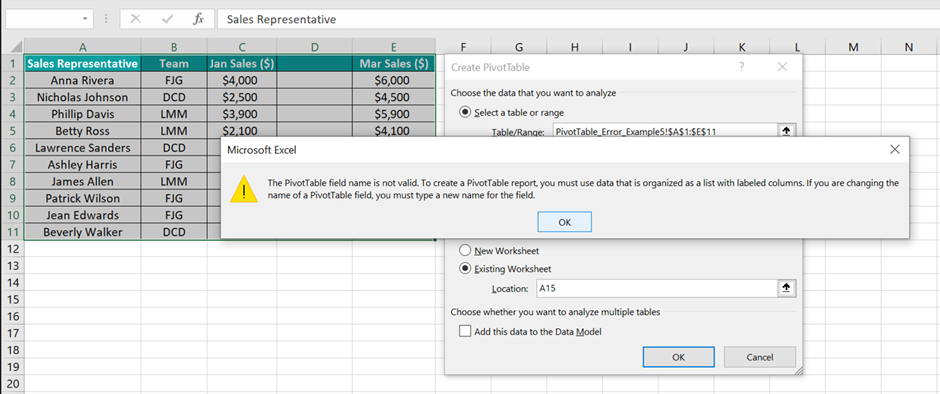Screen dimensions: 940x394
Task: Click the formula bar enter checkmark icon
Action: point(167,19)
